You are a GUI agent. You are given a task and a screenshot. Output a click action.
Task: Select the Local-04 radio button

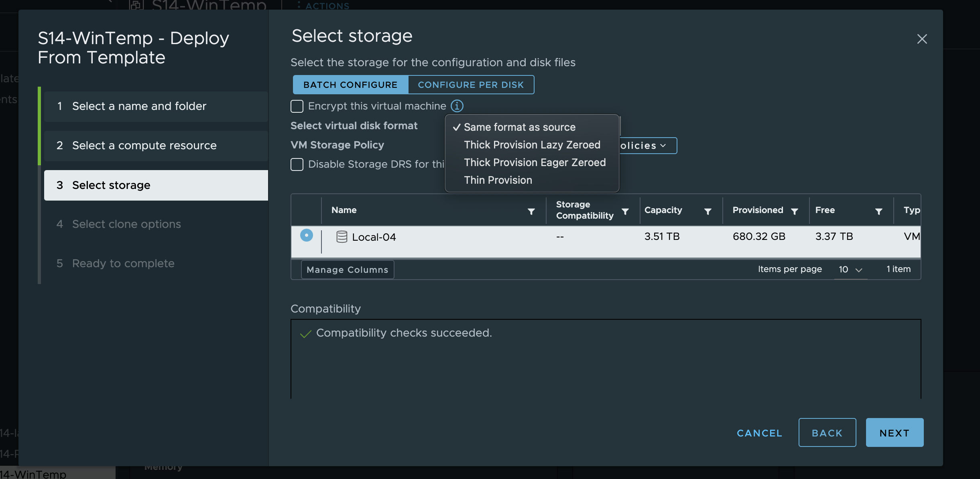coord(306,235)
